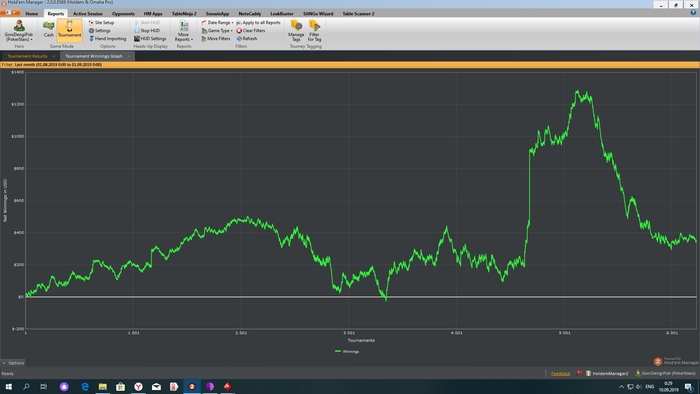Open Site Setup options
Screen dimensions: 700x394
click(101, 22)
